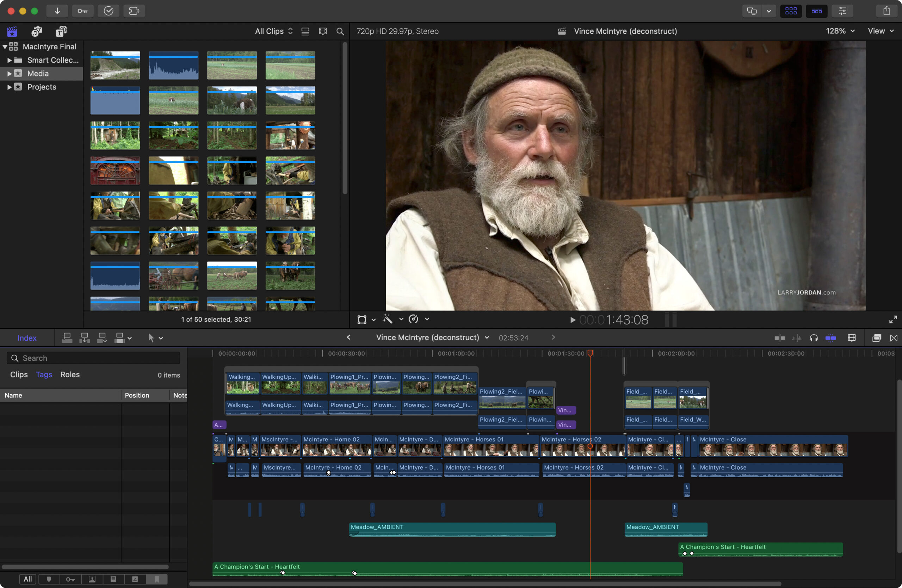Click the browser search magnifier icon
902x588 pixels.
340,31
